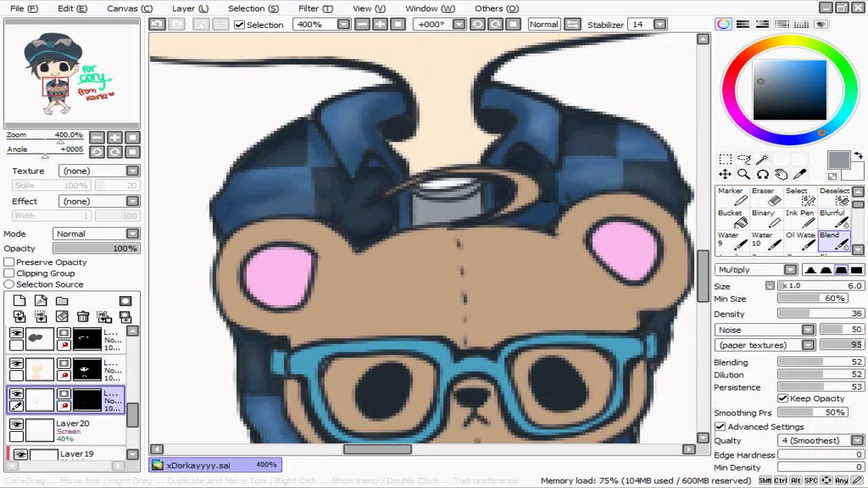Toggle the swatches panel icon
The width and height of the screenshot is (868, 488).
pos(801,24)
